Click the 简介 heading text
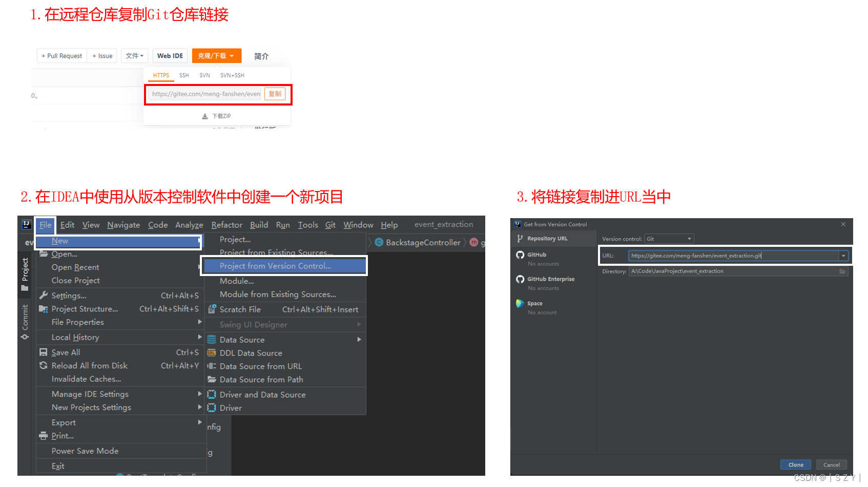Screen dimensions: 868x487 pyautogui.click(x=261, y=56)
